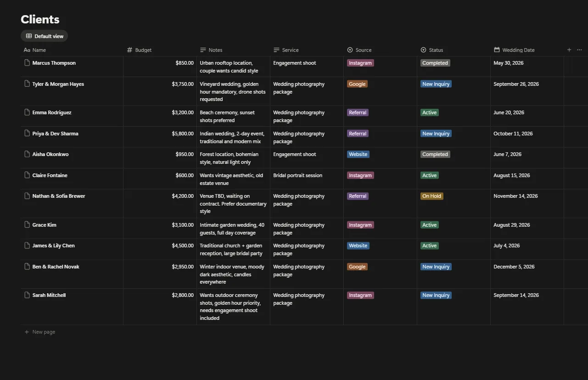Open the Marcus Thompson client page
Viewport: 588px width, 380px height.
54,63
